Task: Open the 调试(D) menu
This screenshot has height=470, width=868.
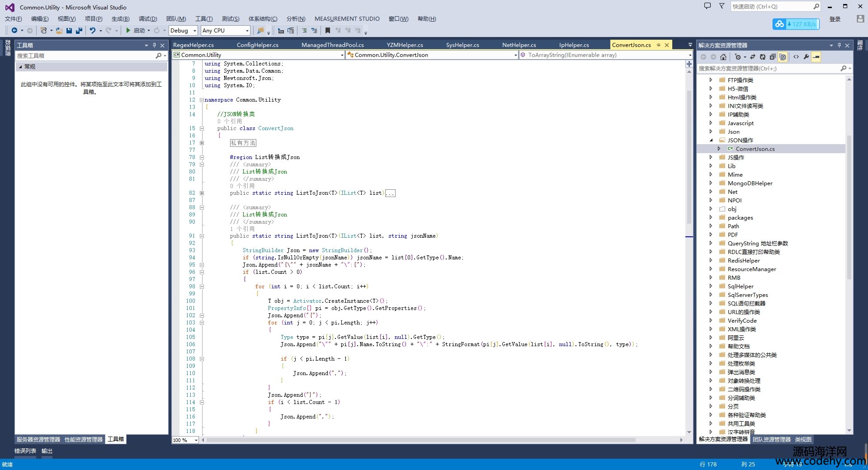Action: click(x=148, y=19)
